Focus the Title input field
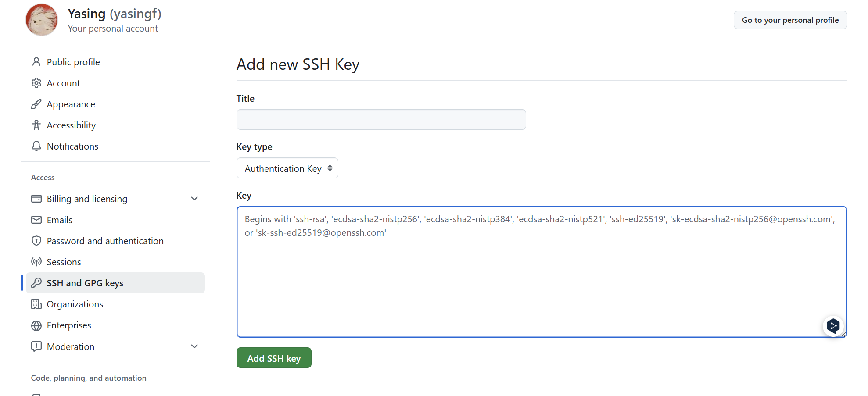This screenshot has height=396, width=868. [381, 119]
